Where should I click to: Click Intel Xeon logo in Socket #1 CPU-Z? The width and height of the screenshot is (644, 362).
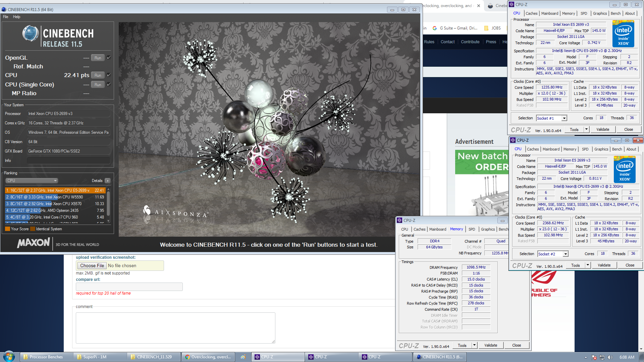click(623, 34)
